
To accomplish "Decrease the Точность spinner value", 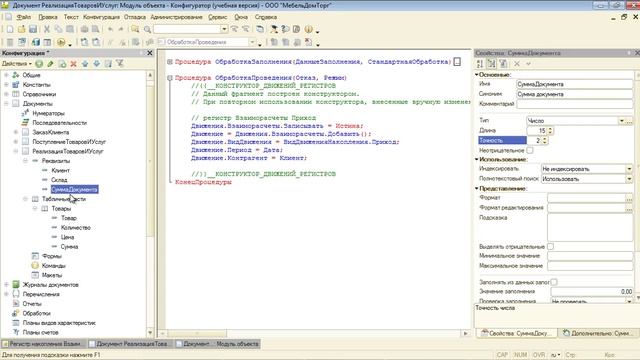I will point(544,142).
